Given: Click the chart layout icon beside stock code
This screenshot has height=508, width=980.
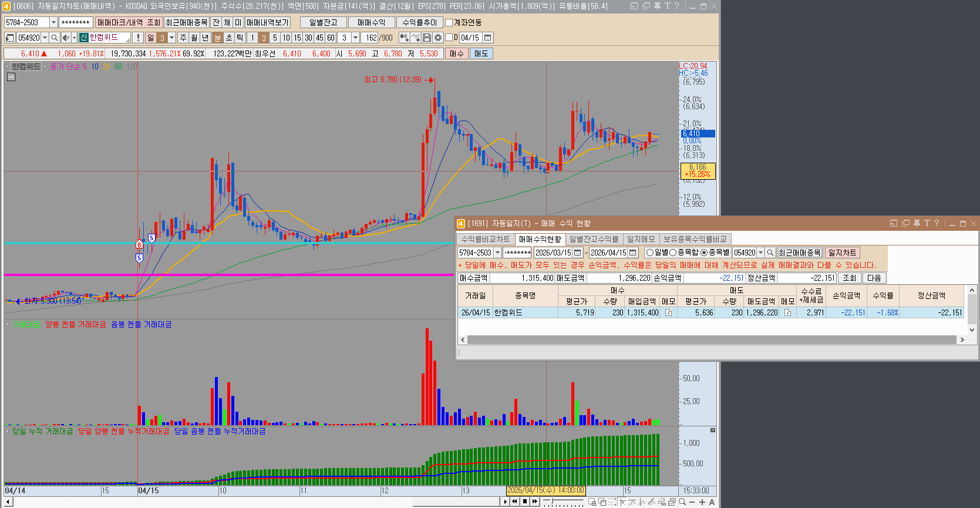Looking at the screenshot, I should coord(10,38).
